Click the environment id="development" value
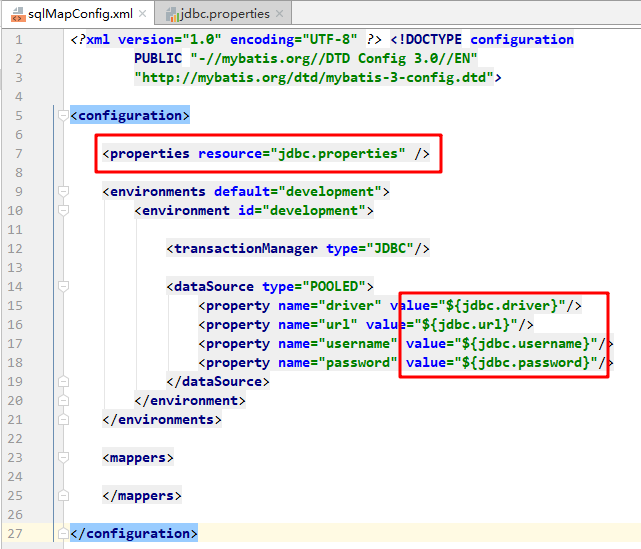Image resolution: width=641 pixels, height=549 pixels. point(314,211)
